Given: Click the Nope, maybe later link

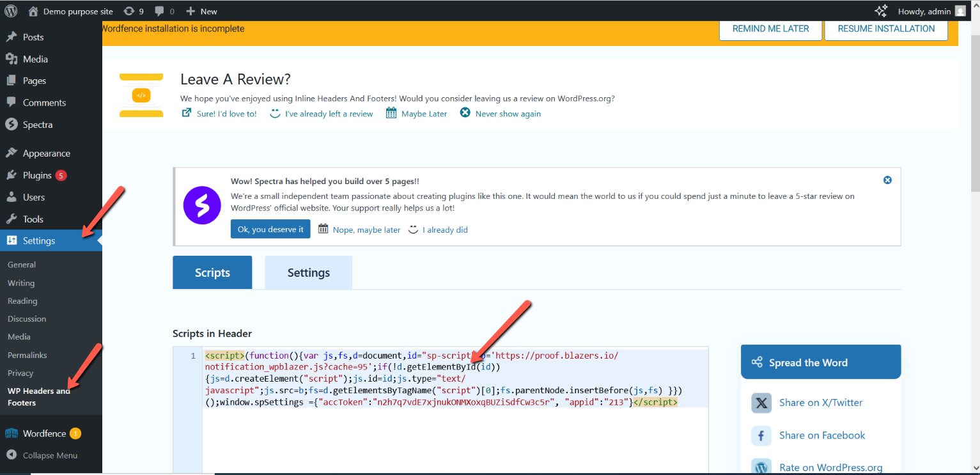Looking at the screenshot, I should pos(367,230).
